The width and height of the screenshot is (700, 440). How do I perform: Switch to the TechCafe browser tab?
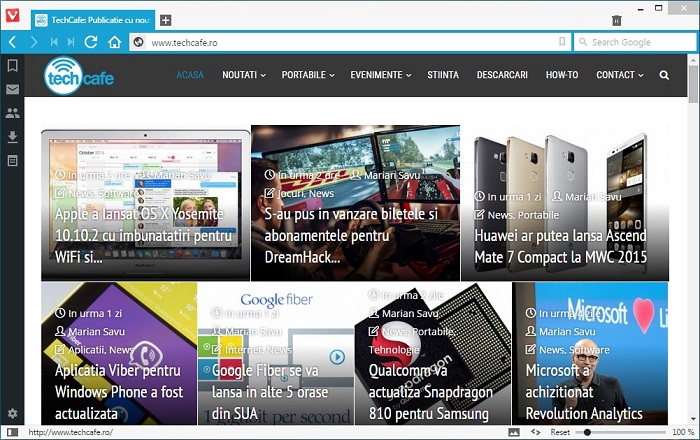pos(95,20)
